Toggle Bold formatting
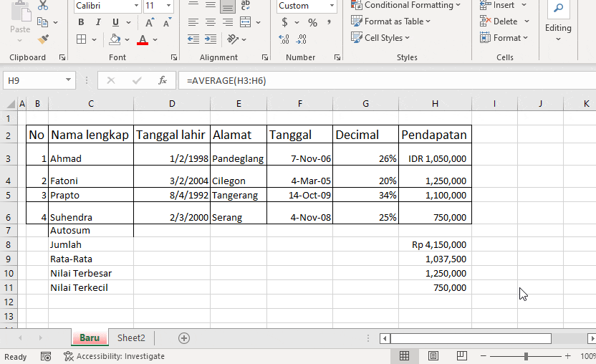596x364 pixels. pos(81,22)
